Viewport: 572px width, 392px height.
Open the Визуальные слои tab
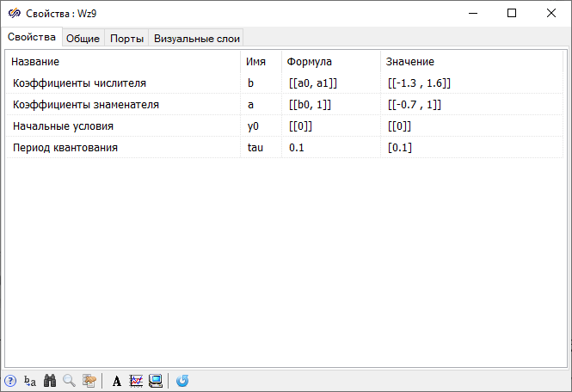[197, 38]
